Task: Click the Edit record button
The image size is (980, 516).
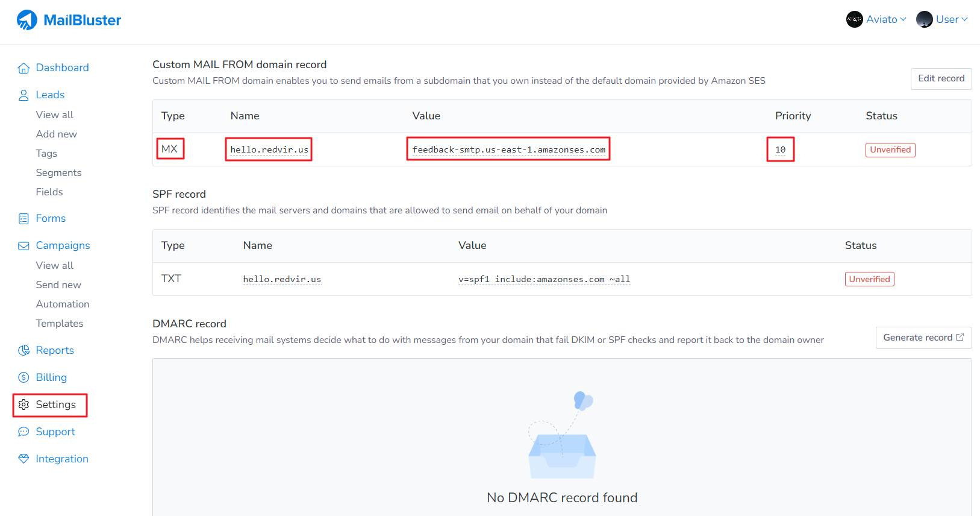Action: pos(941,78)
